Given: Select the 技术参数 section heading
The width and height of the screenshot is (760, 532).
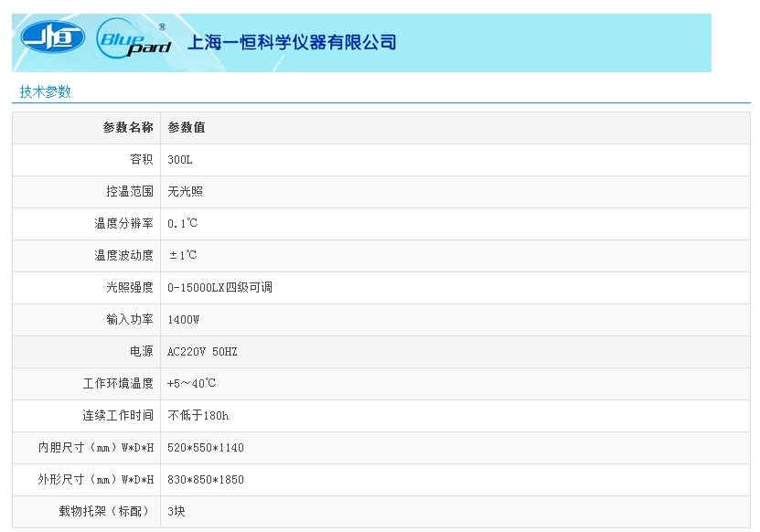Looking at the screenshot, I should click(46, 91).
